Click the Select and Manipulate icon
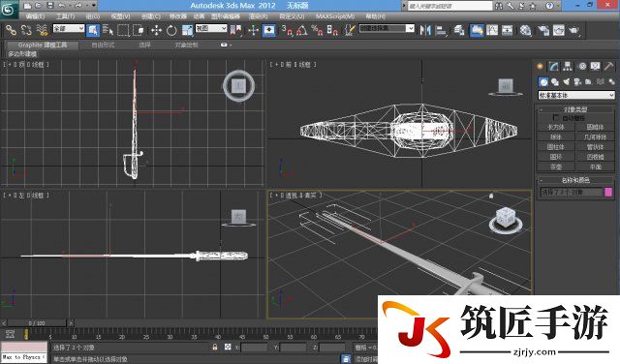Viewport: 620px width, 364px height. [x=253, y=30]
